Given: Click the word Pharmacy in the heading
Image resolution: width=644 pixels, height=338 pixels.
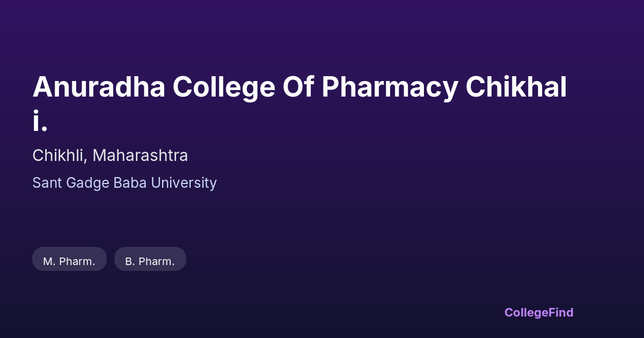Looking at the screenshot, I should 390,87.
